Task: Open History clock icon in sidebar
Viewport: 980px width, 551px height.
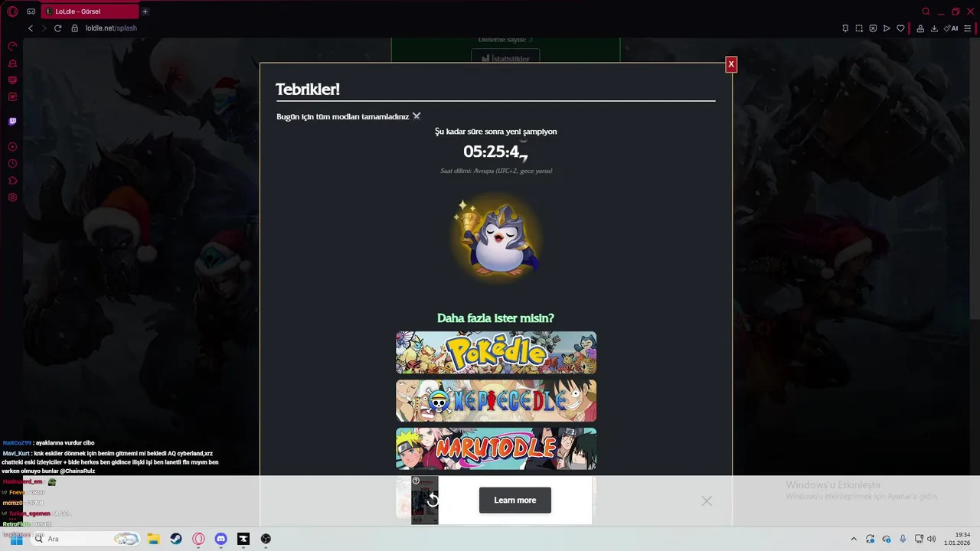Action: click(x=12, y=164)
